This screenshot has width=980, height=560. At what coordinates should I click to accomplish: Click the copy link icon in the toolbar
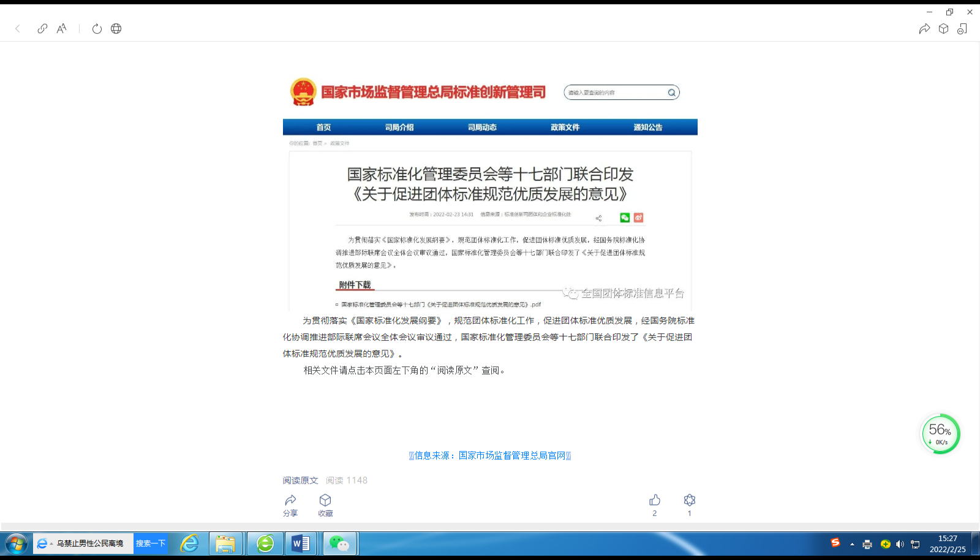42,28
